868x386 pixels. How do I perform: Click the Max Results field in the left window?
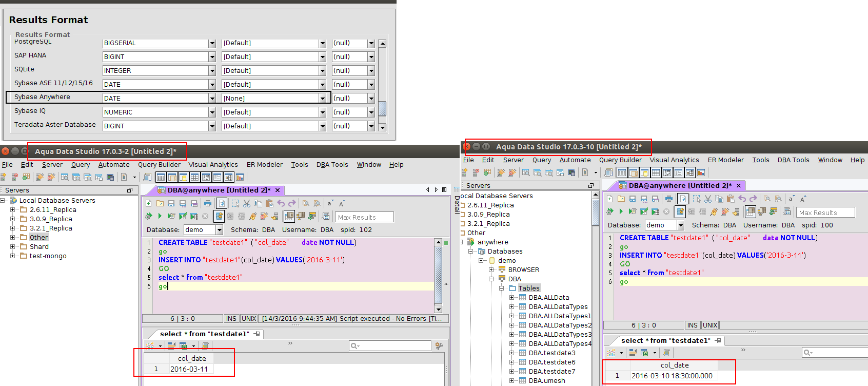pos(365,217)
